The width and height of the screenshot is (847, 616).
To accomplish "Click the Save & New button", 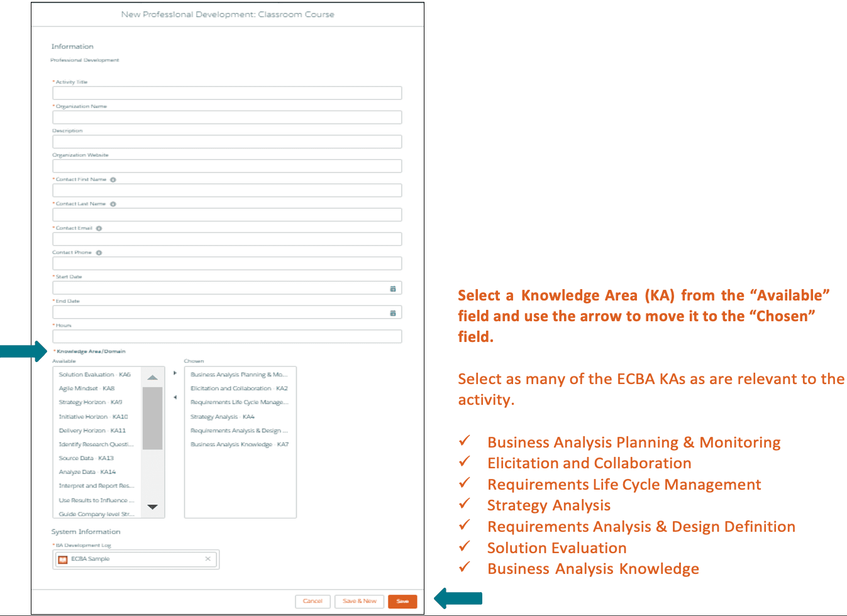I will (359, 602).
